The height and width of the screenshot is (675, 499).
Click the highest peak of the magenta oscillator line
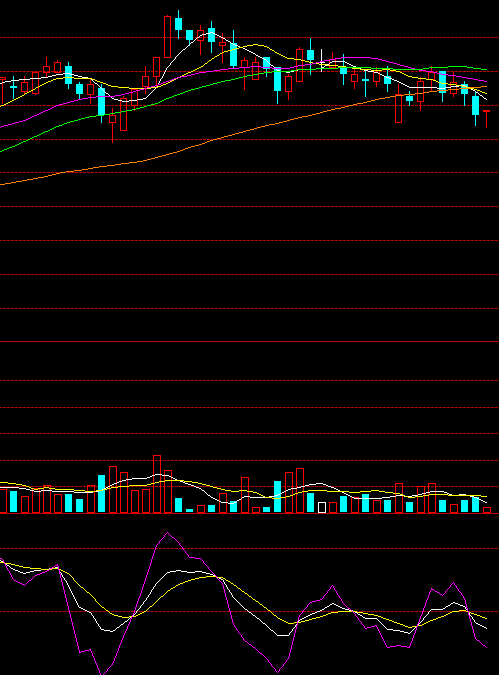(x=167, y=533)
